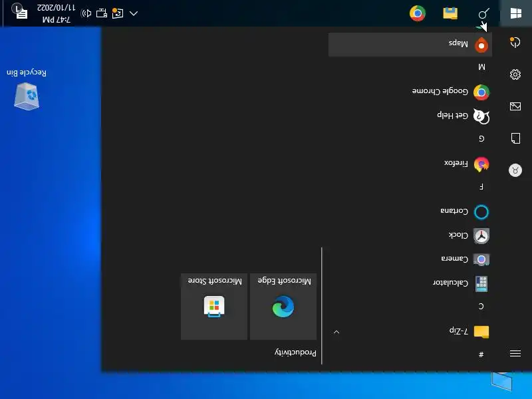This screenshot has width=532, height=399.
Task: Open Pictures from the Start sidebar
Action: [x=515, y=106]
